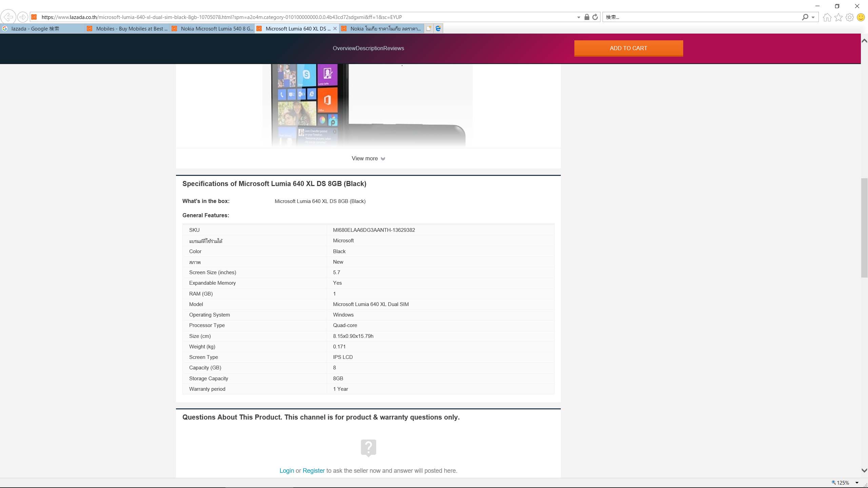Click the Operating System value Windows
This screenshot has height=488, width=868.
[343, 314]
